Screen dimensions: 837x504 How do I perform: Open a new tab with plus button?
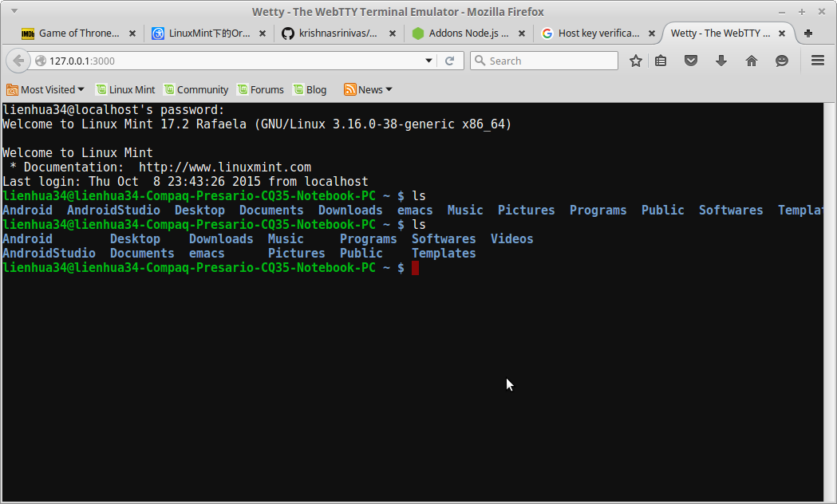point(808,33)
